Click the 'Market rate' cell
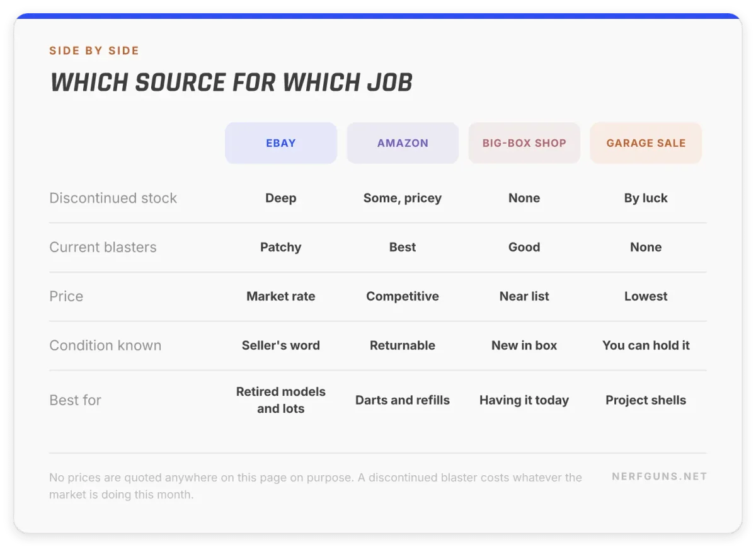Screen dimensions: 756x547 click(281, 296)
